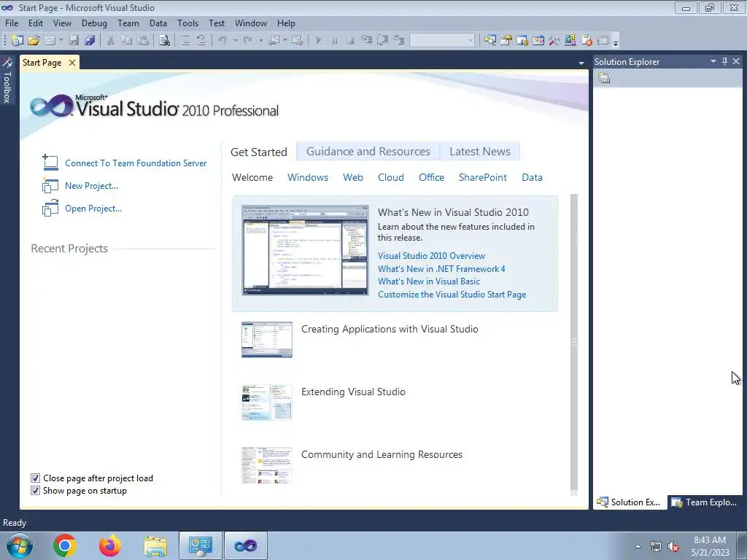Click the Open Project... link
This screenshot has width=747, height=560.
point(93,209)
